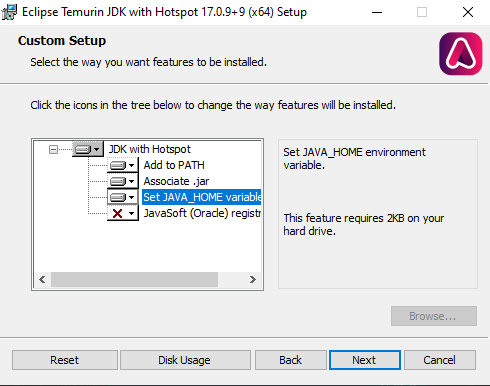Viewport: 490px width, 386px height.
Task: Go Back to the previous step
Action: [291, 360]
